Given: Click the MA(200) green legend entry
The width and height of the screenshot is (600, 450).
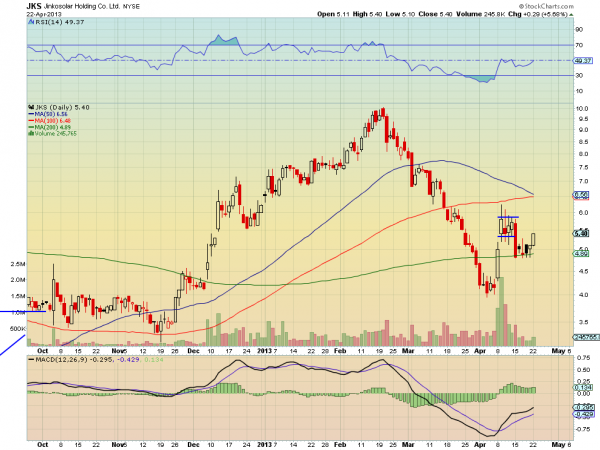Looking at the screenshot, I should tap(50, 127).
